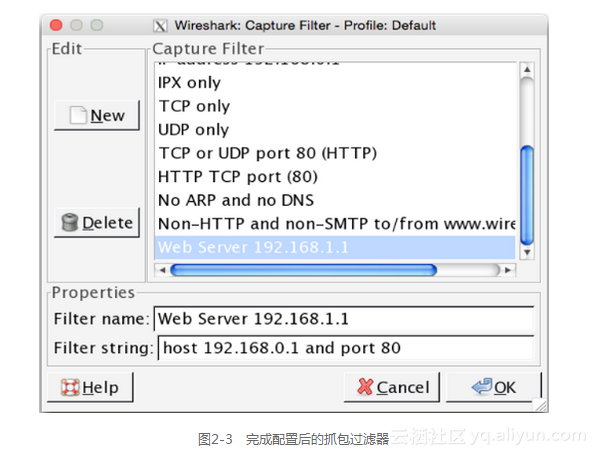Click into the Filter name field
597x456 pixels.
pos(344,319)
